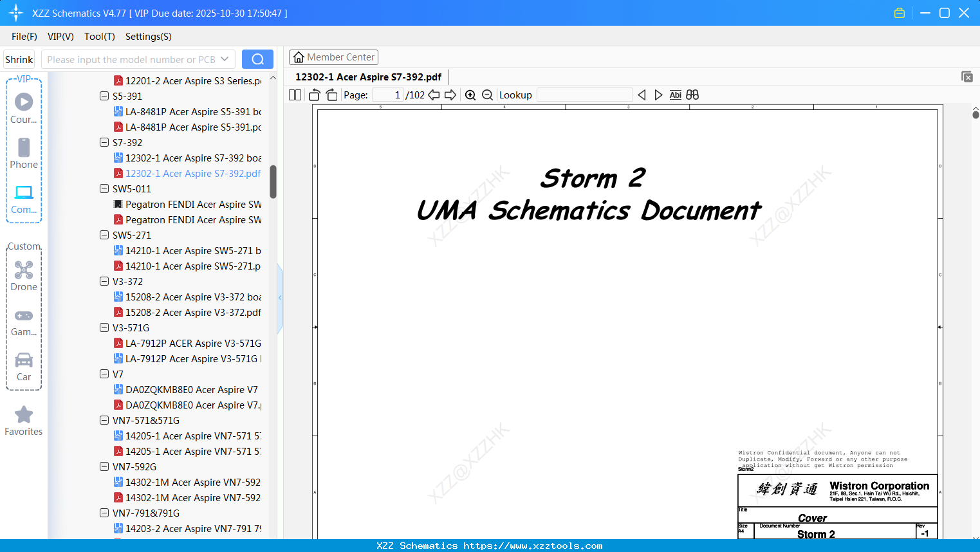The image size is (980, 552).
Task: Find next lookup match
Action: 658,95
